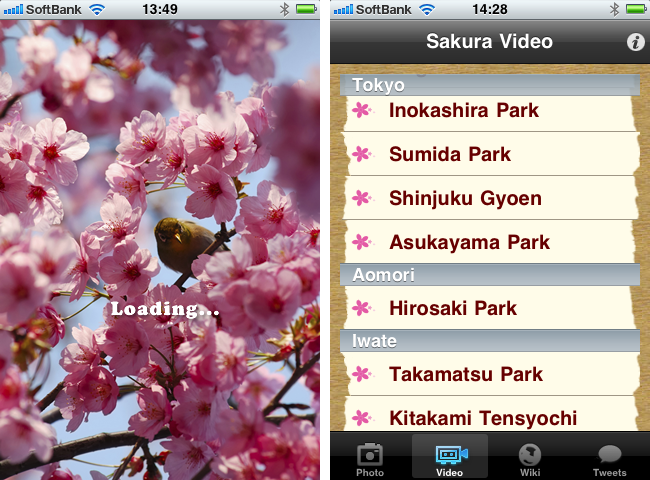This screenshot has width=650, height=480.
Task: Click the flower icon beside Shinjuku Gyoen
Action: (x=363, y=198)
